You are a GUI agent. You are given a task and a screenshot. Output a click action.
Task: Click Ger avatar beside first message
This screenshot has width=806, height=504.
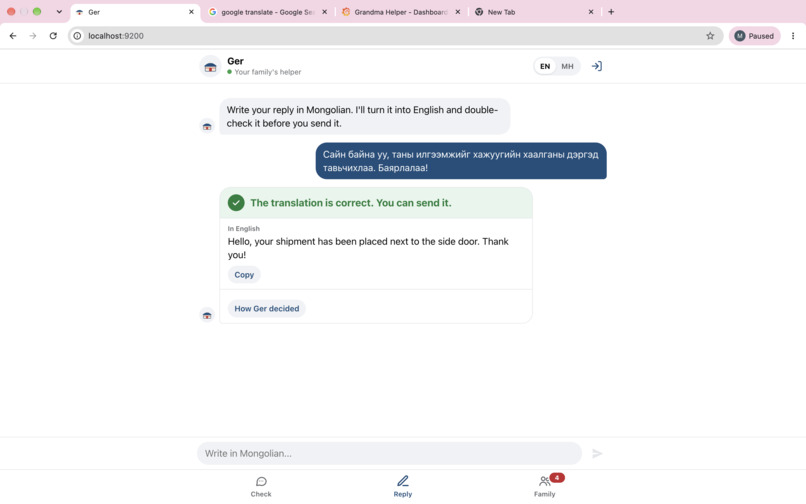coord(207,126)
